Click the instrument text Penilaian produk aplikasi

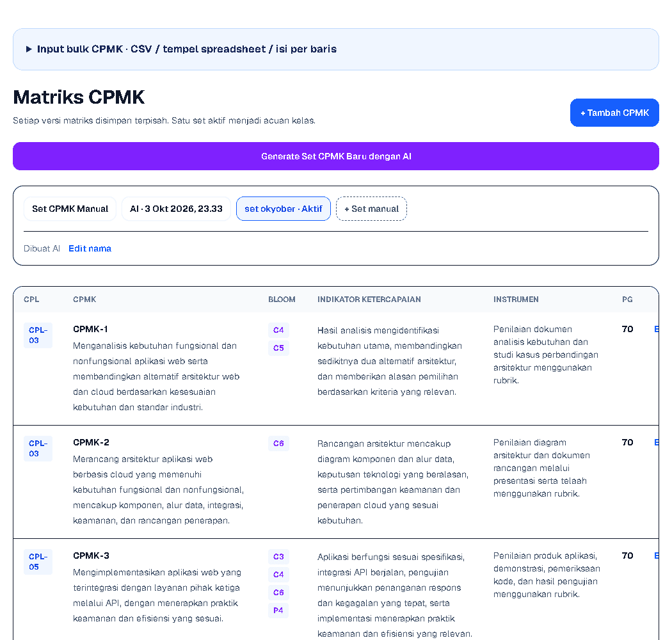click(x=547, y=575)
